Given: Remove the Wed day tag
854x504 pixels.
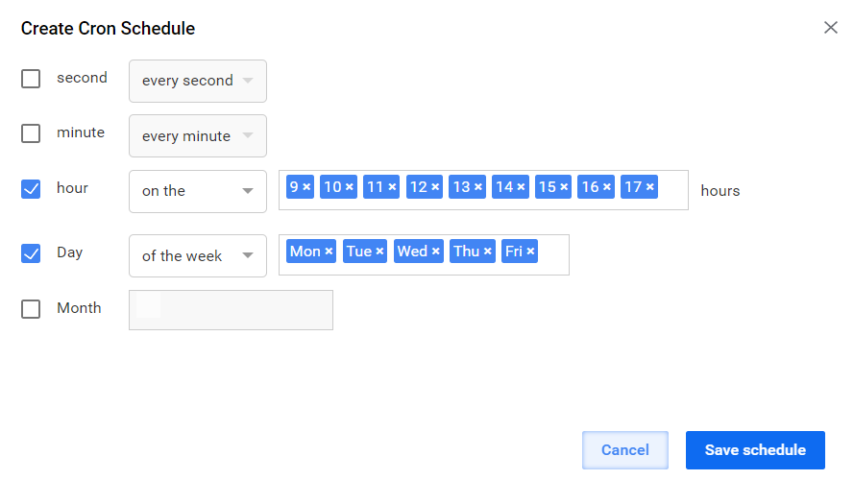Looking at the screenshot, I should click(x=436, y=252).
